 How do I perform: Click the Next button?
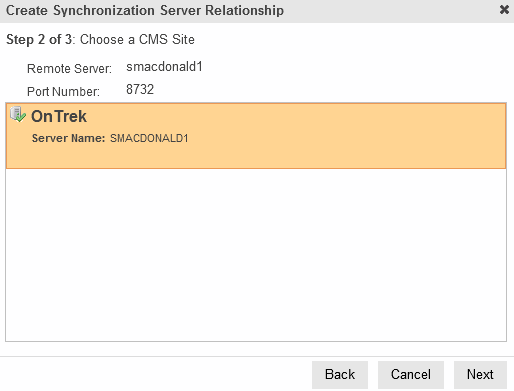(x=480, y=375)
